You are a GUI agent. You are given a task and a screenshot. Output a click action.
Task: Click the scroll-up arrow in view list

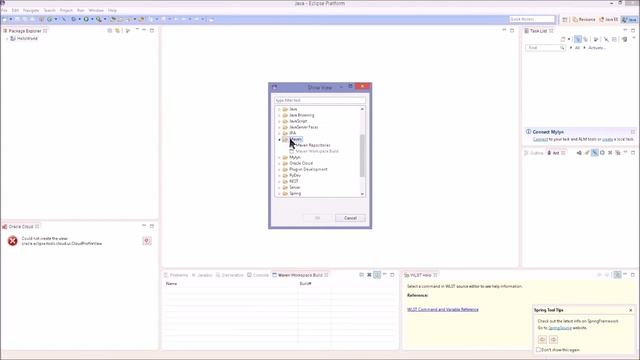(362, 109)
